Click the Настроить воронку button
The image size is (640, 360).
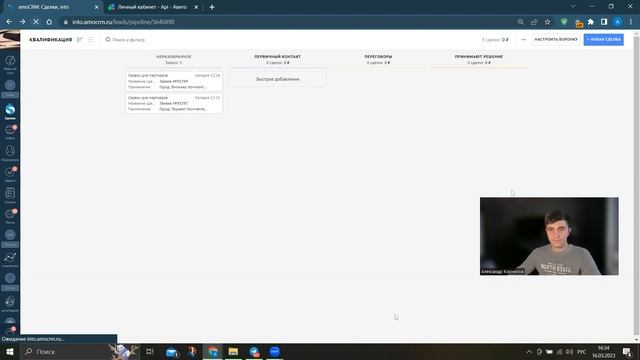tap(556, 40)
